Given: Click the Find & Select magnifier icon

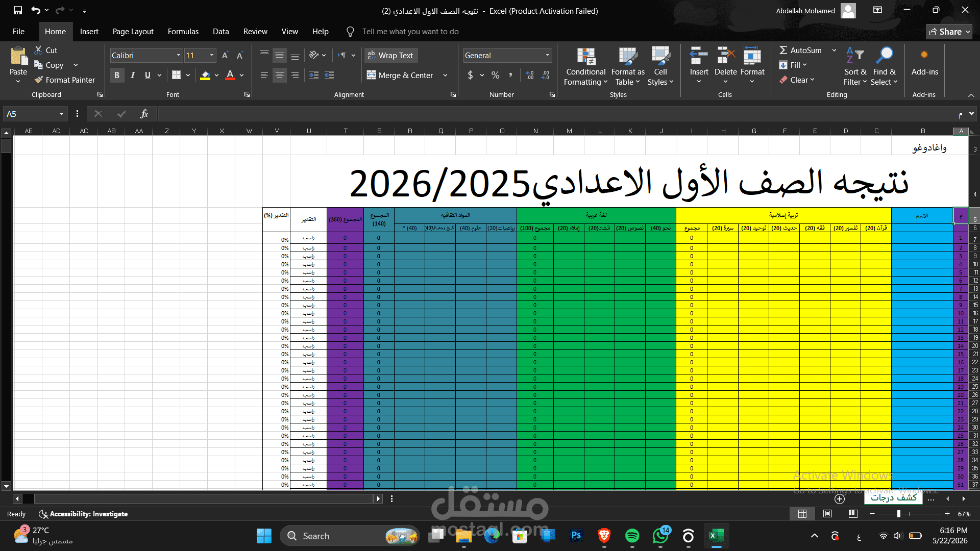Looking at the screenshot, I should point(884,55).
